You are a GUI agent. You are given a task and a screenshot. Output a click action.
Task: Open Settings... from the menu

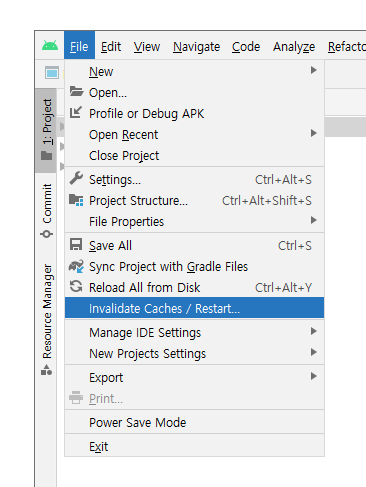tap(194, 179)
